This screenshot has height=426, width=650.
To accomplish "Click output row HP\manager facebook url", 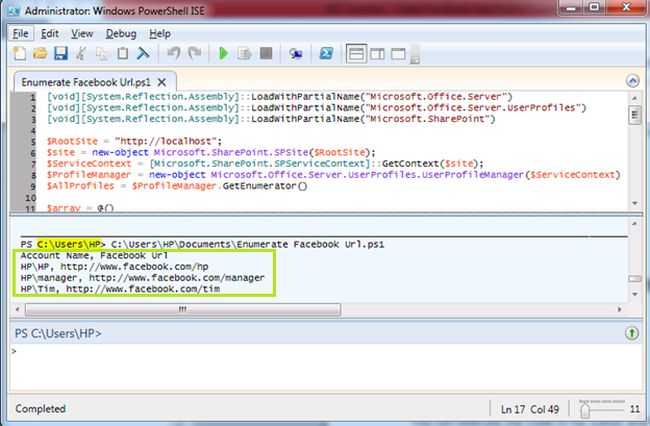I will tap(143, 277).
